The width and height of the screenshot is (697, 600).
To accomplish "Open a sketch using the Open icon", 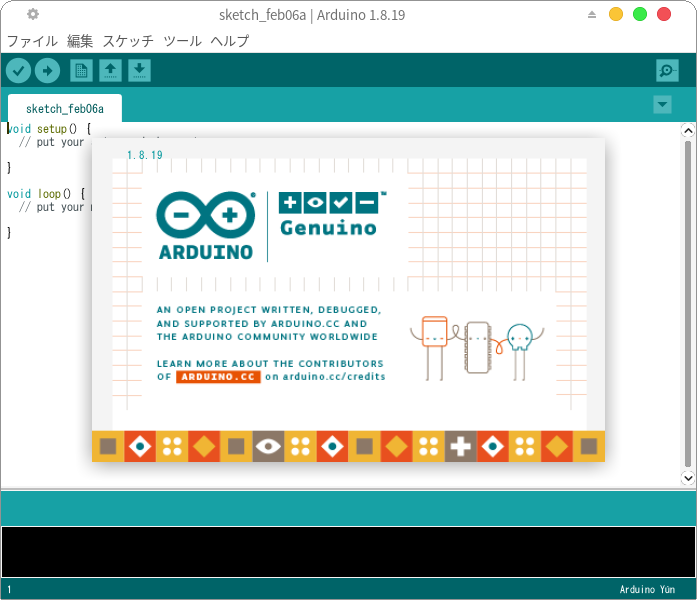I will [x=110, y=70].
